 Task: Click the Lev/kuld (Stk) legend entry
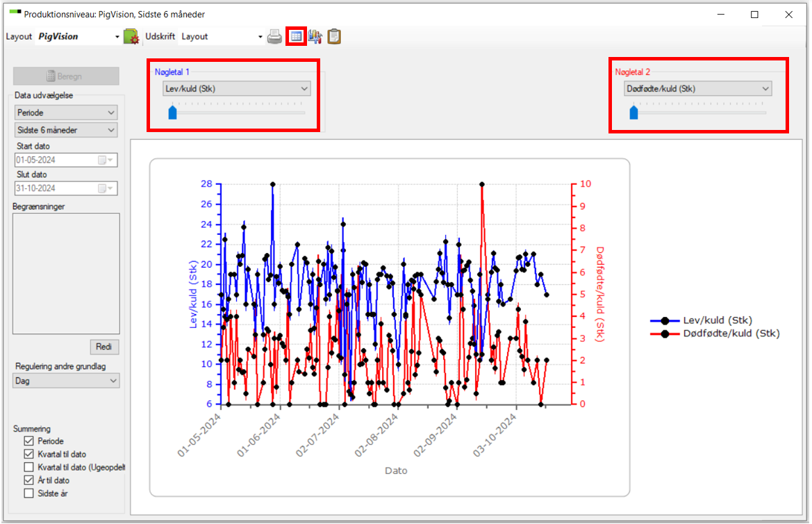701,320
